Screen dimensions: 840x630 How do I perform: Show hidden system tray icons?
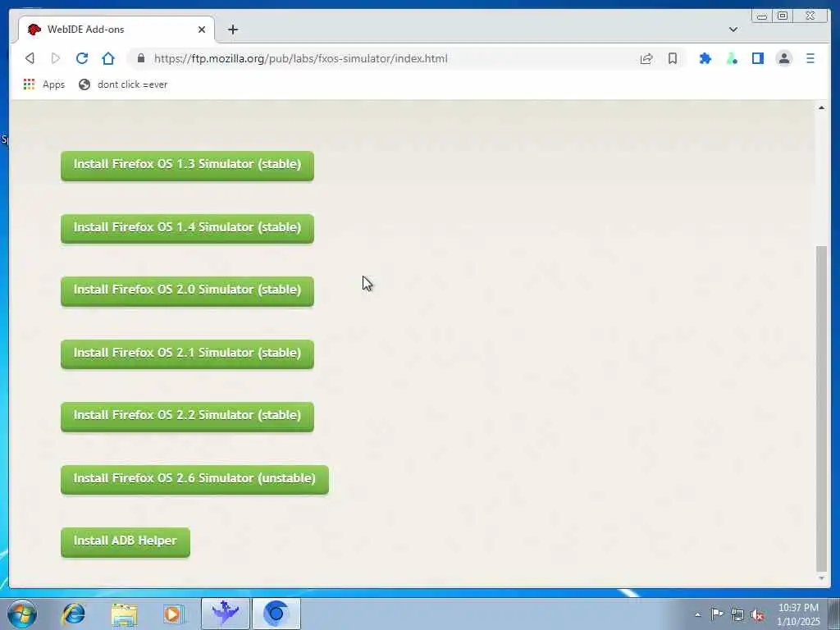[x=697, y=614]
